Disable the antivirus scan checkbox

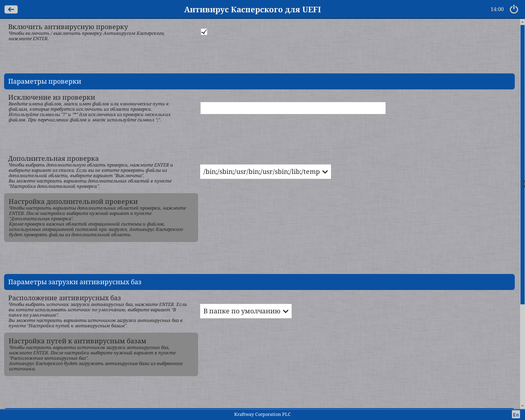pos(204,32)
